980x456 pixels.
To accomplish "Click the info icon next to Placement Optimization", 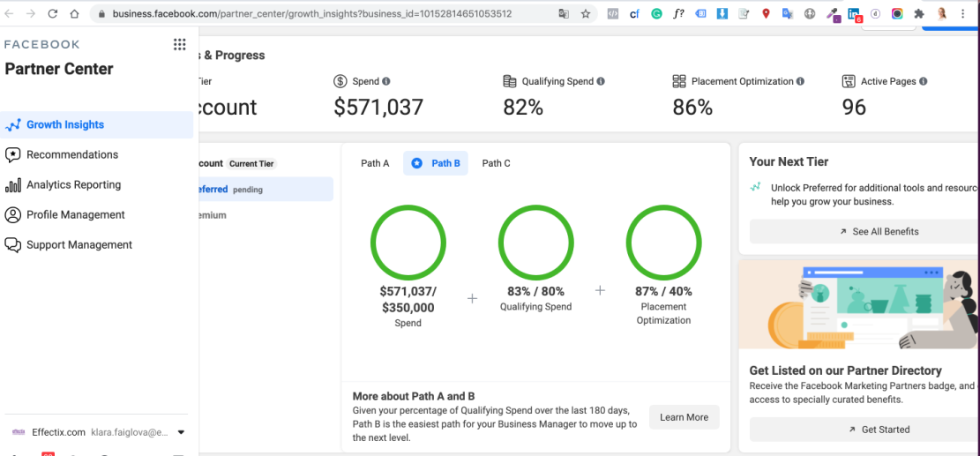I will tap(800, 81).
